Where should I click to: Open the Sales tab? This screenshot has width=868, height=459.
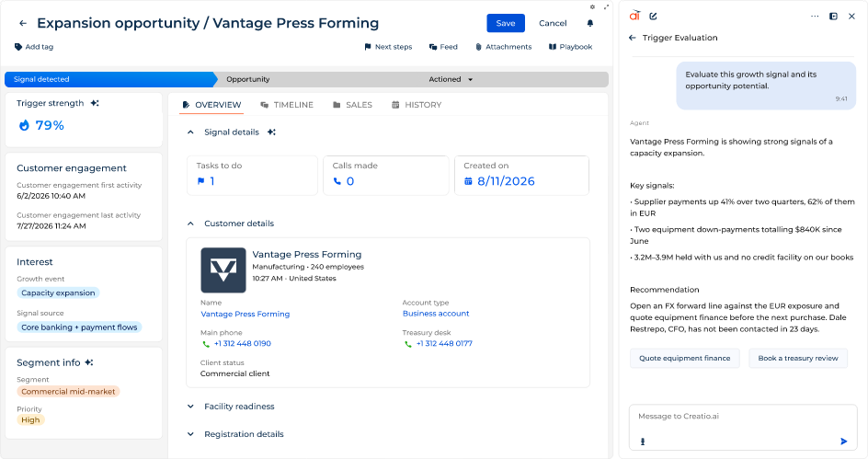[353, 105]
